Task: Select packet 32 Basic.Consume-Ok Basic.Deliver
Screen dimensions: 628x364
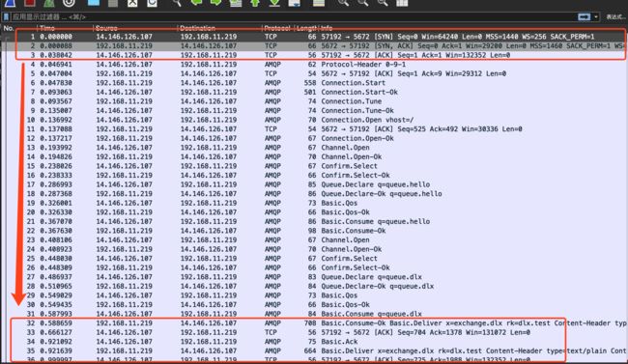Action: pos(314,322)
